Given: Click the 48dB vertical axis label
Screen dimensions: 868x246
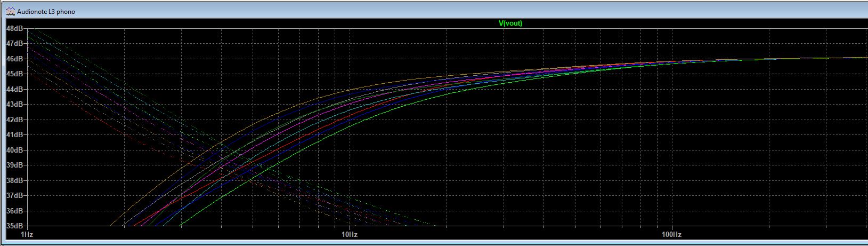Looking at the screenshot, I should pos(14,28).
